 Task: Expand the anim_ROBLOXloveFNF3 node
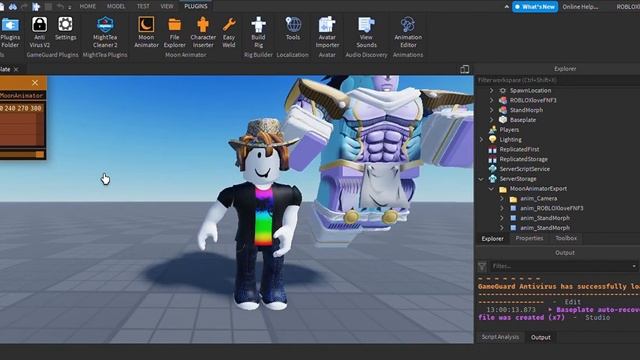pyautogui.click(x=502, y=208)
